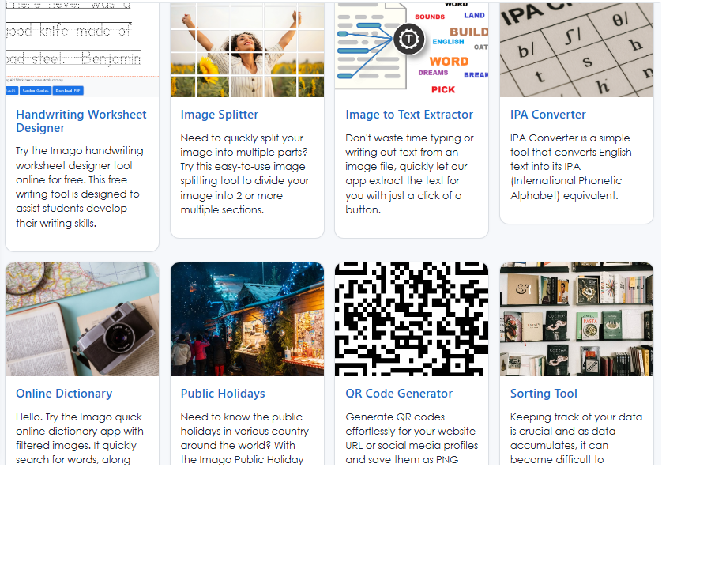Open the Public Holidays title link
The height and width of the screenshot is (588, 711).
[x=223, y=394]
